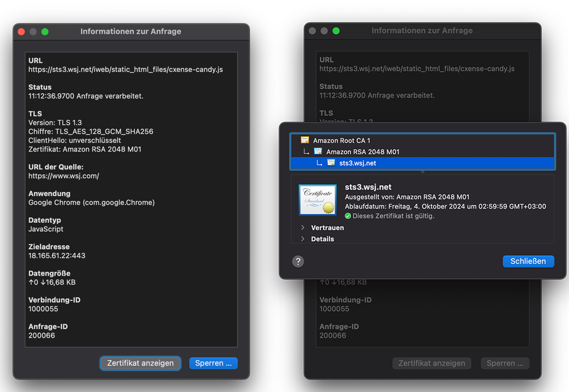Click 'Dieses Zertifikat ist gültig.' text
This screenshot has width=569, height=392.
[393, 216]
